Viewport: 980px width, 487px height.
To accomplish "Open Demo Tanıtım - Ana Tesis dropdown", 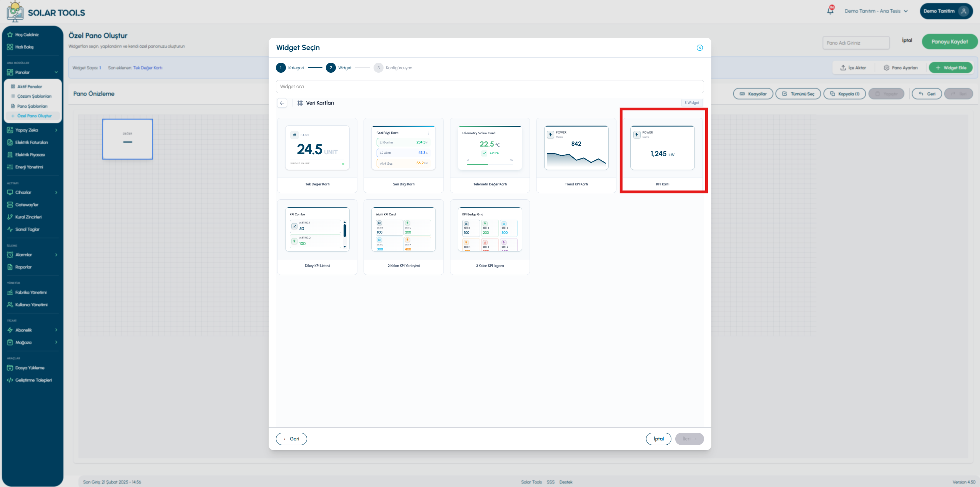I will (876, 11).
